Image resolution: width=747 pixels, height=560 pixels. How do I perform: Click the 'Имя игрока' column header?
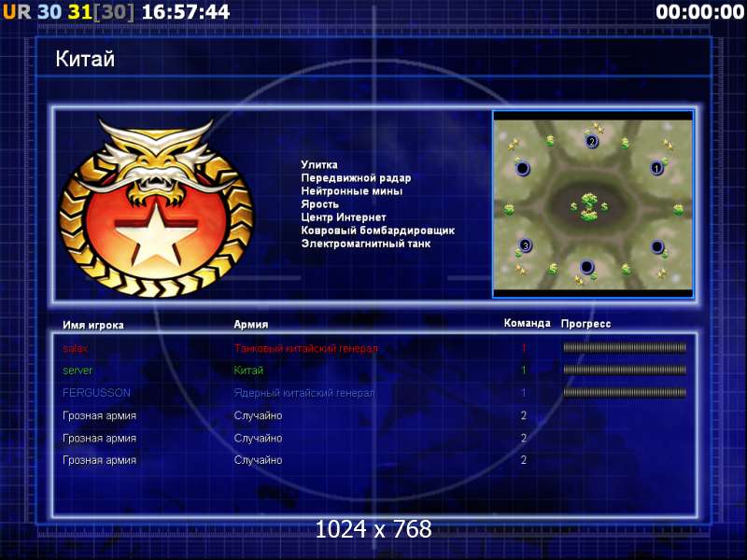(93, 325)
